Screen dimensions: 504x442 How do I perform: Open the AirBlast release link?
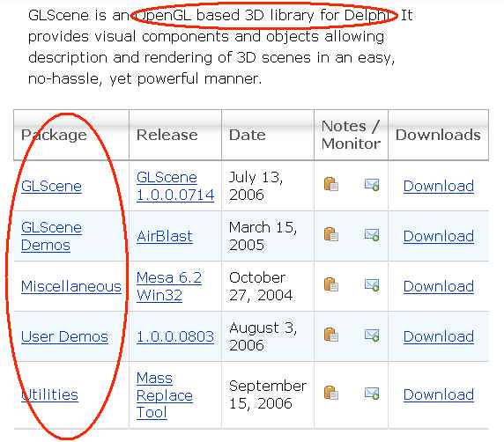coord(165,237)
